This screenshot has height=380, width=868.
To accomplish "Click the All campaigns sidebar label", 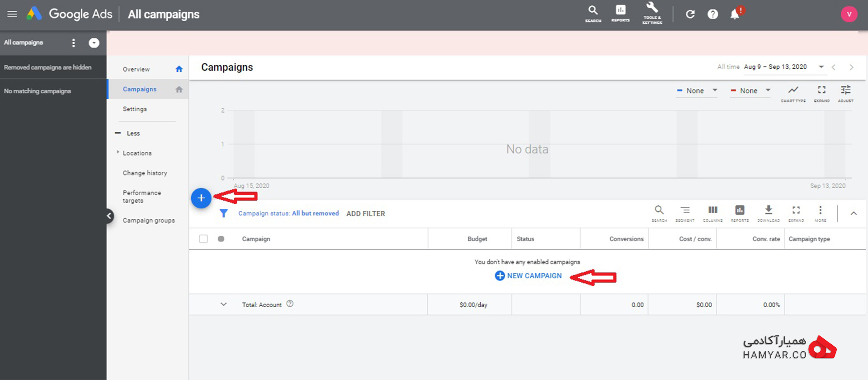I will pyautogui.click(x=24, y=43).
